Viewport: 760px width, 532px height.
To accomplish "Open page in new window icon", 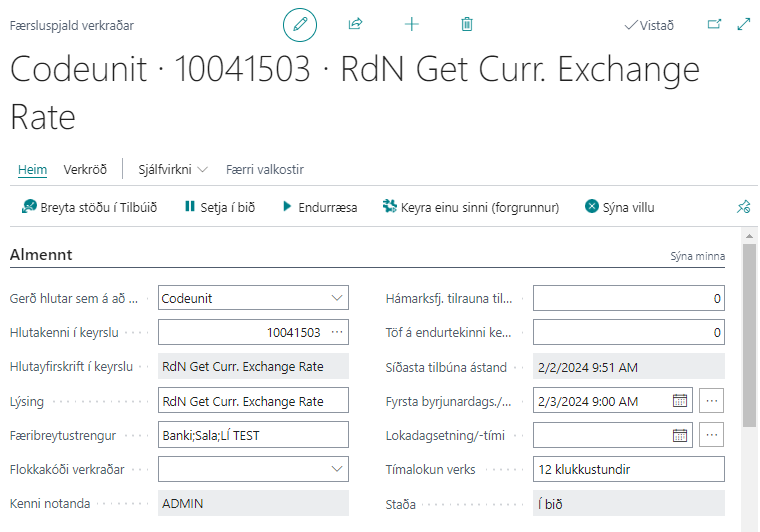I will (714, 24).
